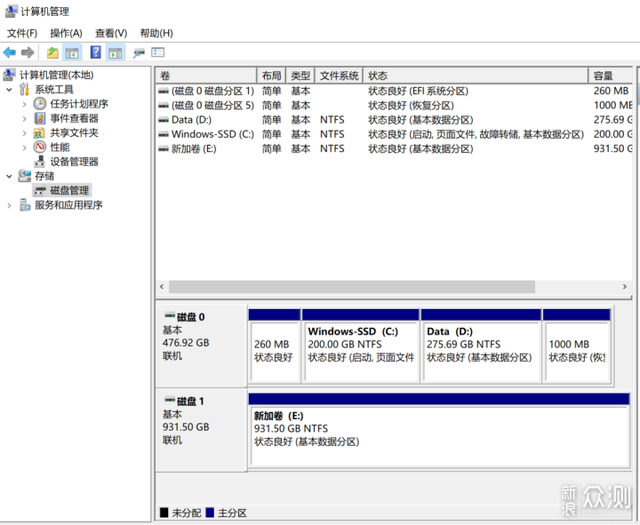
Task: Click the 磁盘 0 476.92 GB disk header
Action: (201, 345)
